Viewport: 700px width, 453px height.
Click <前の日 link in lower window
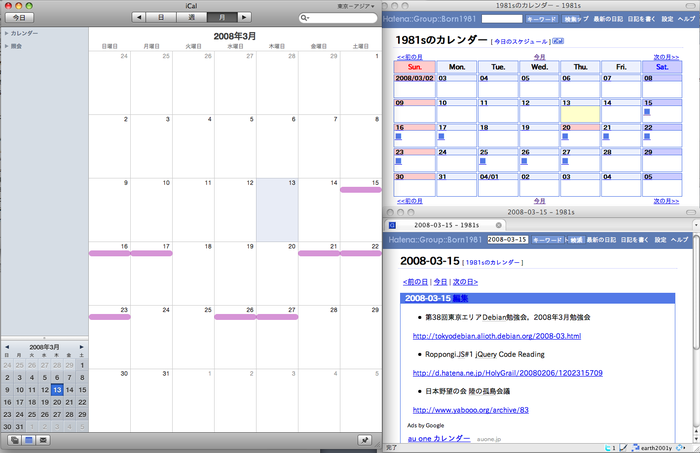415,282
